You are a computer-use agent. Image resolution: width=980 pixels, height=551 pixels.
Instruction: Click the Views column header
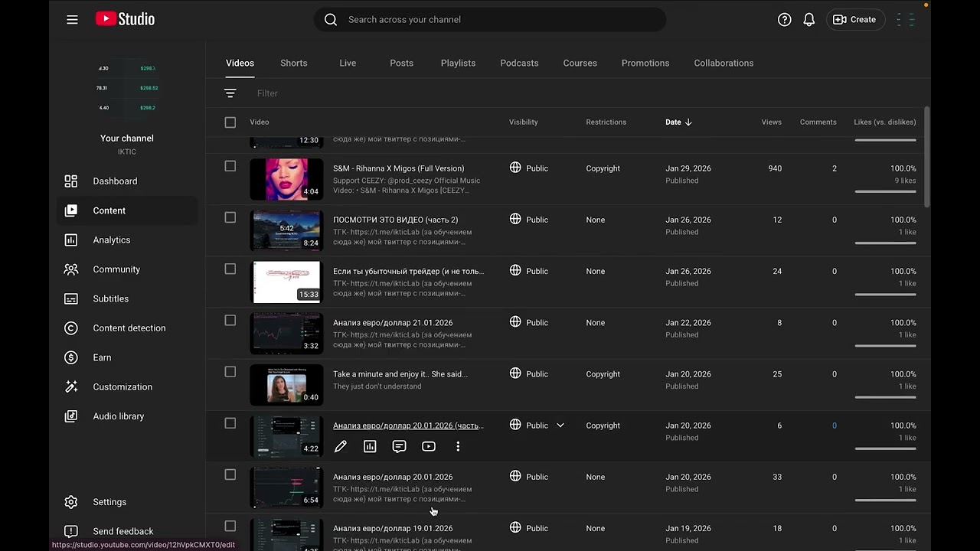tap(771, 122)
